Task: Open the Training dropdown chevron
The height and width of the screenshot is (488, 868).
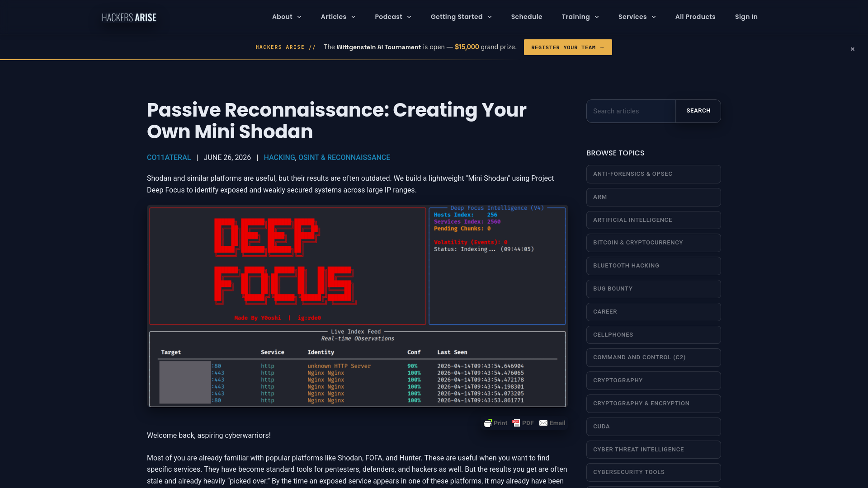Action: click(x=597, y=17)
